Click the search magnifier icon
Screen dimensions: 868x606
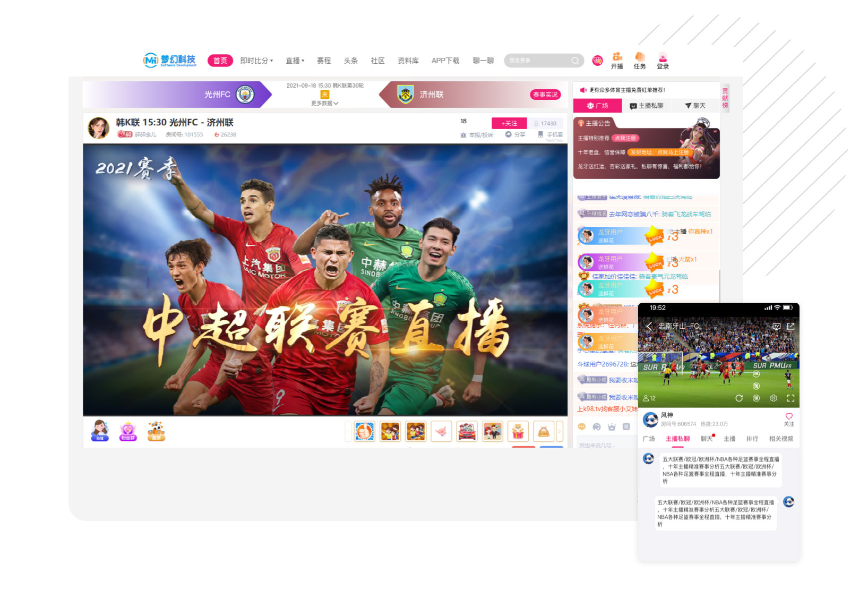575,61
